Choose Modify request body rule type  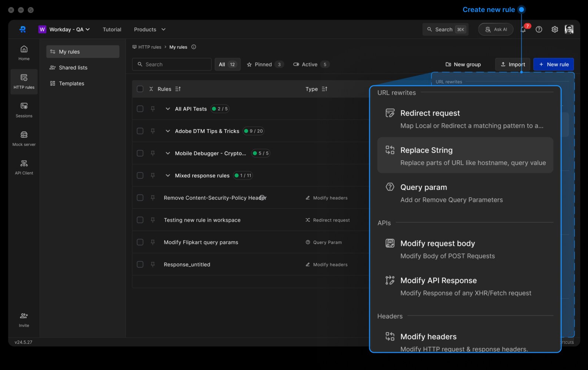tap(465, 249)
